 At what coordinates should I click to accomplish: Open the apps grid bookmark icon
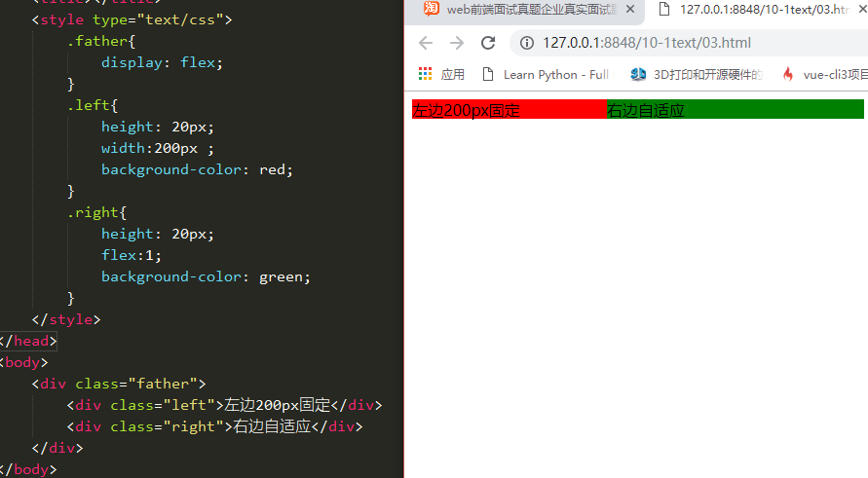425,74
